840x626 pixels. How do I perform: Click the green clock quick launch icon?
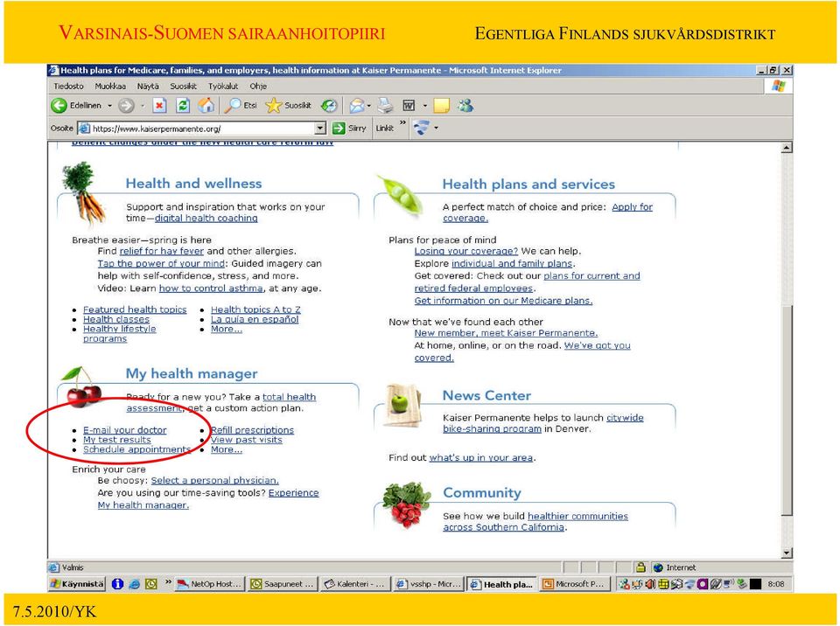[151, 584]
